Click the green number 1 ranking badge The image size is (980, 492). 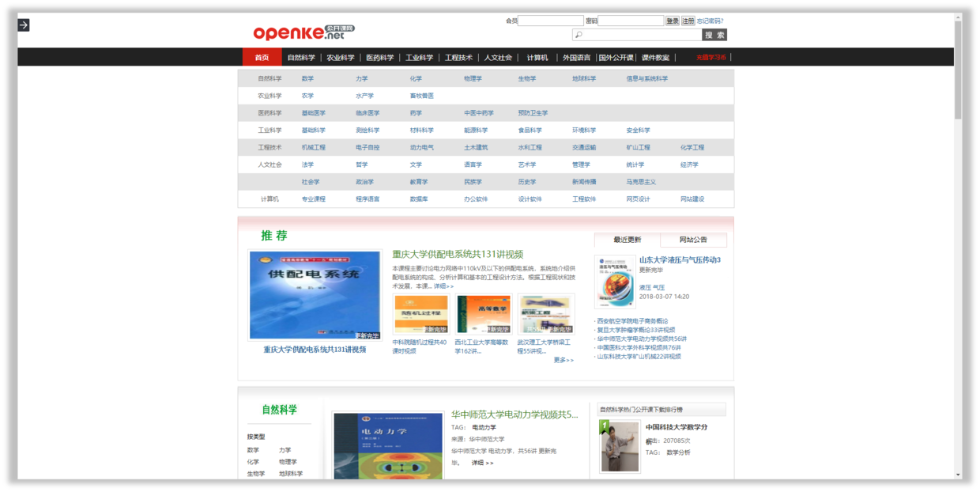point(604,426)
